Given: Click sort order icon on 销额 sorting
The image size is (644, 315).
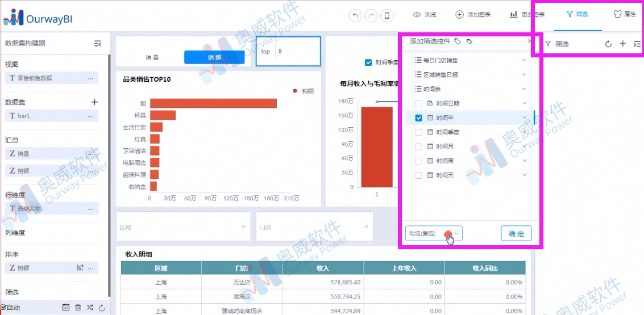Looking at the screenshot, I should (x=80, y=268).
